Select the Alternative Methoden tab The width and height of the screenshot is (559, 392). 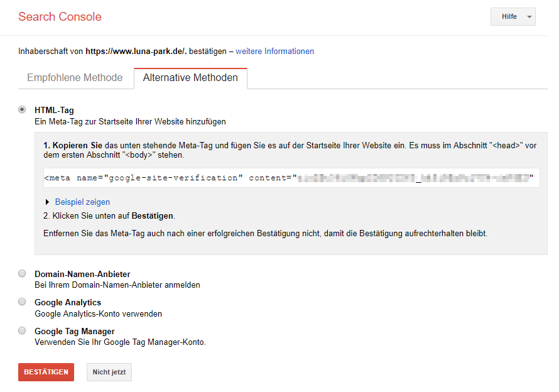click(190, 77)
